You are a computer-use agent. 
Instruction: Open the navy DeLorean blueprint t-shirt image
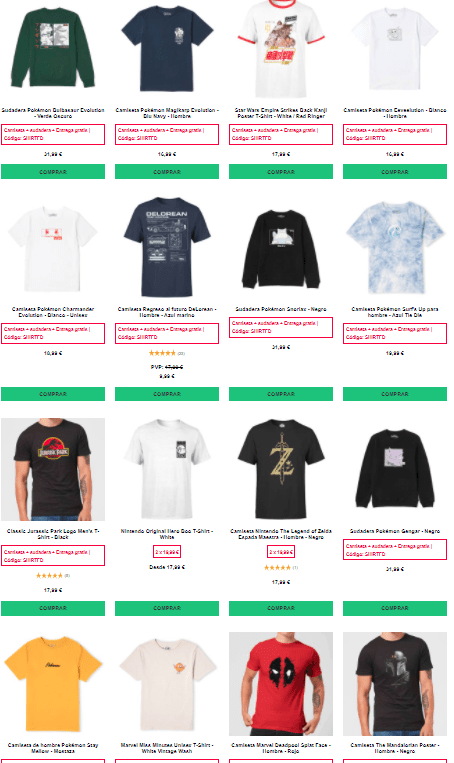tap(167, 247)
